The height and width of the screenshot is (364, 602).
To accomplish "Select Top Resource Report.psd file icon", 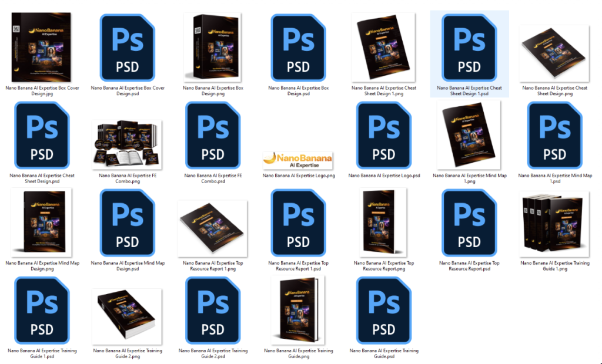I will 469,223.
